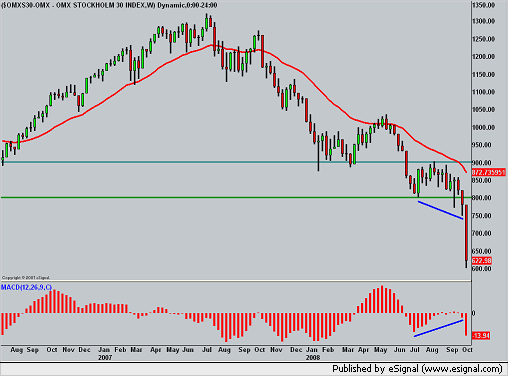Click the 1350.00 price axis label
The width and height of the screenshot is (508, 376).
pos(483,5)
